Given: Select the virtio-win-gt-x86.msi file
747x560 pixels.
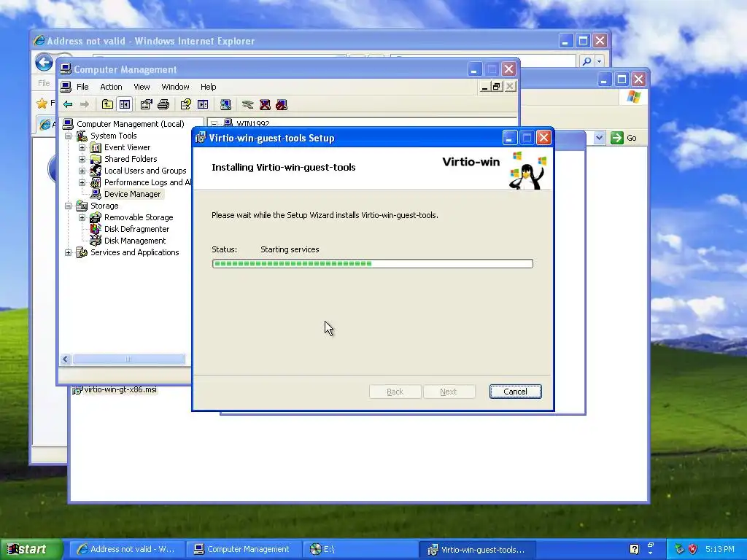Looking at the screenshot, I should coord(115,389).
